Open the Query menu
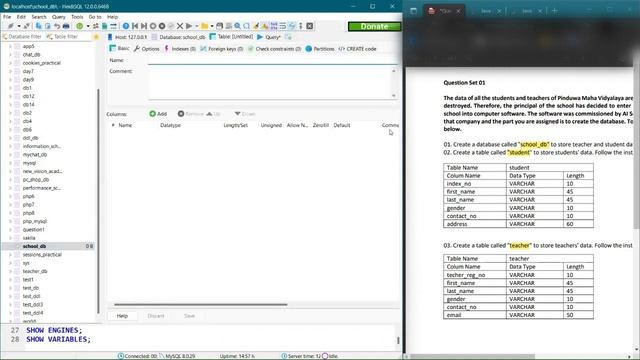The height and width of the screenshot is (360, 640). click(x=58, y=17)
